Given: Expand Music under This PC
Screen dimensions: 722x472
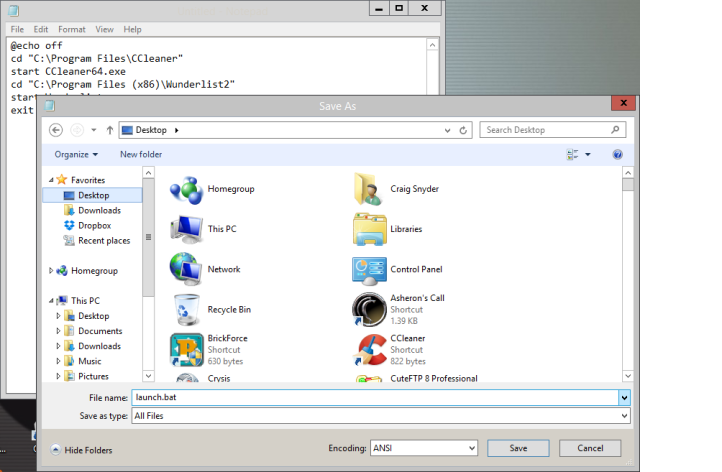Looking at the screenshot, I should coord(58,361).
